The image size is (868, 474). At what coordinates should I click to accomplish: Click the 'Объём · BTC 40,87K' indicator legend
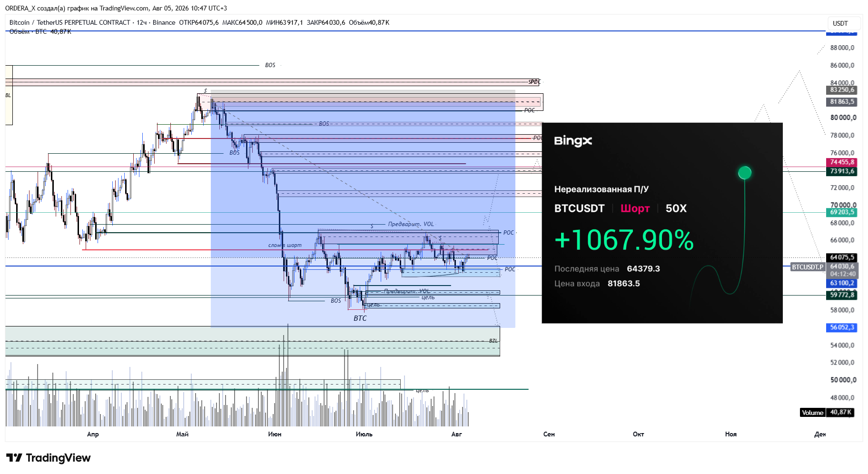click(x=40, y=31)
